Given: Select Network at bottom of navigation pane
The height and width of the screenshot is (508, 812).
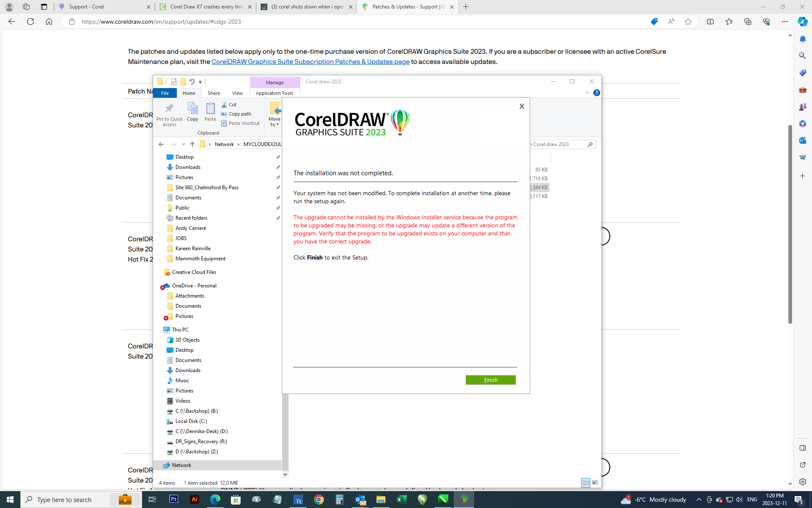Looking at the screenshot, I should pos(181,465).
